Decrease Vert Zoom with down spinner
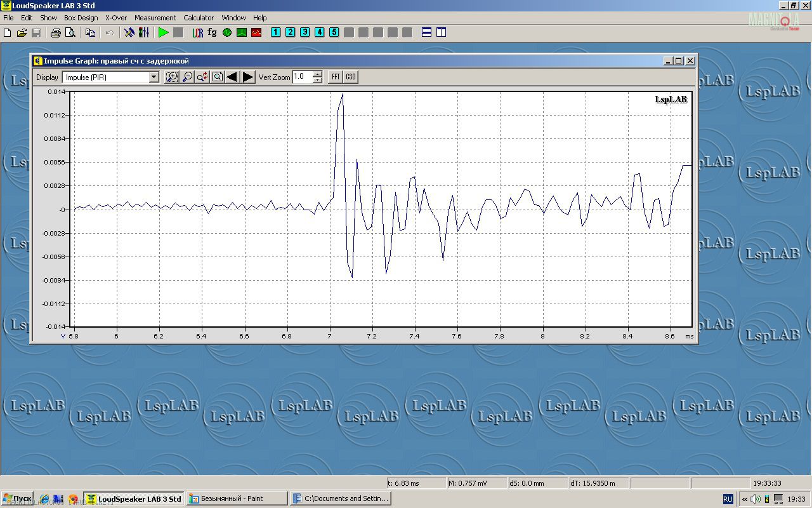Image resolution: width=812 pixels, height=508 pixels. click(317, 80)
